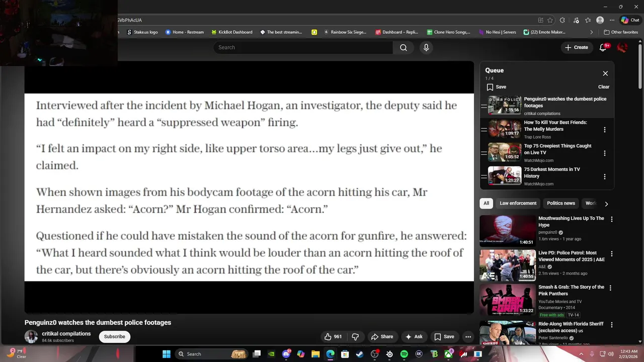The image size is (644, 362).
Task: Click the Share button
Action: pyautogui.click(x=382, y=337)
